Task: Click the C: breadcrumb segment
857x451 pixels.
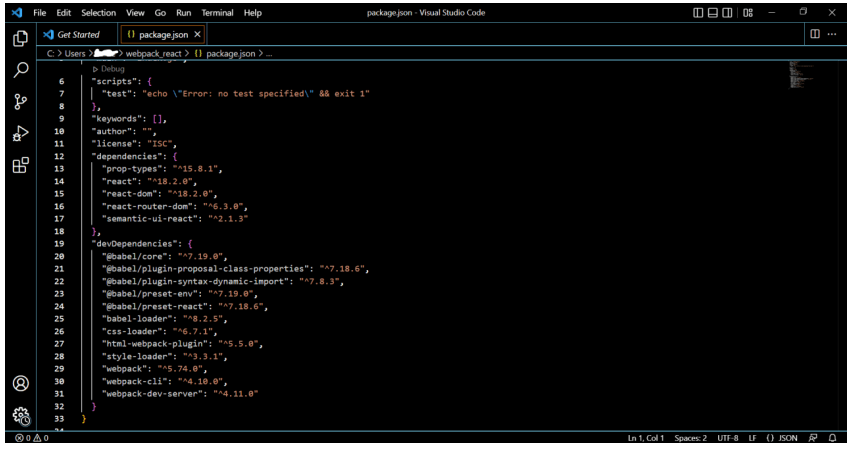Action: [50, 53]
